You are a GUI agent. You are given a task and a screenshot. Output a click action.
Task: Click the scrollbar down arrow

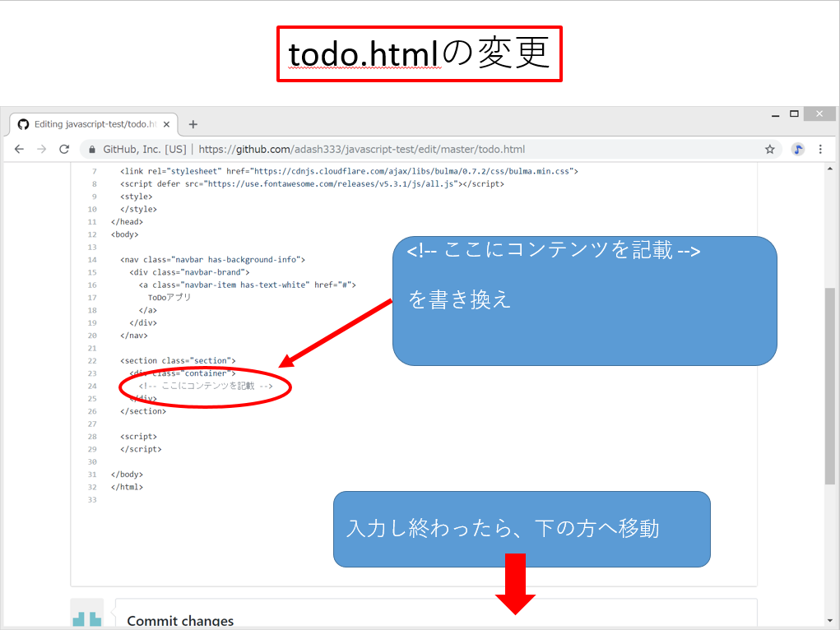coord(829,621)
